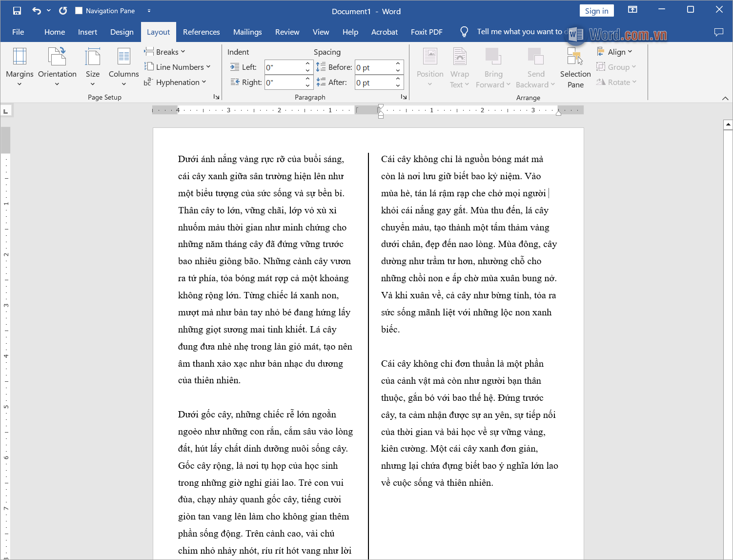Redo the last action

pos(63,11)
